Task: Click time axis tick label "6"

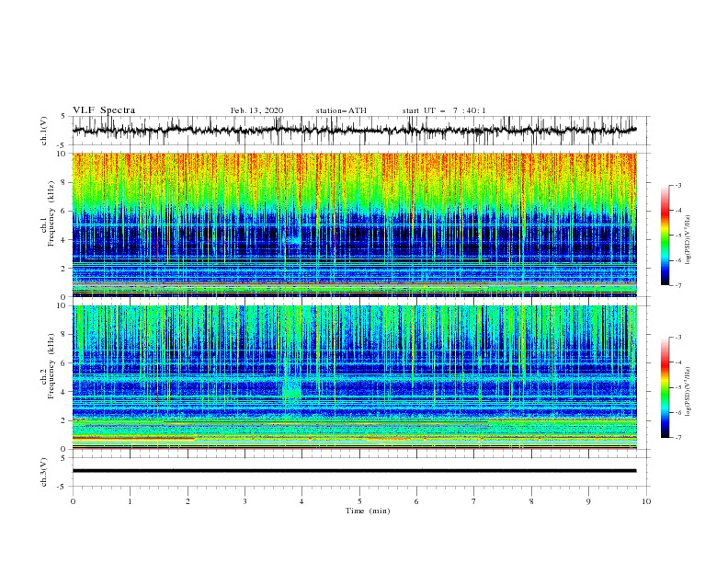Action: [416, 501]
